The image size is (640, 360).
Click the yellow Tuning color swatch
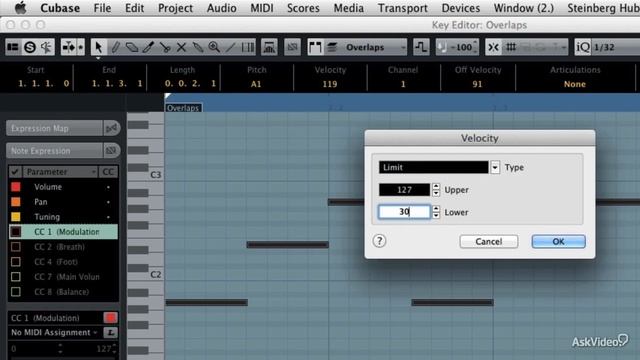tap(16, 217)
